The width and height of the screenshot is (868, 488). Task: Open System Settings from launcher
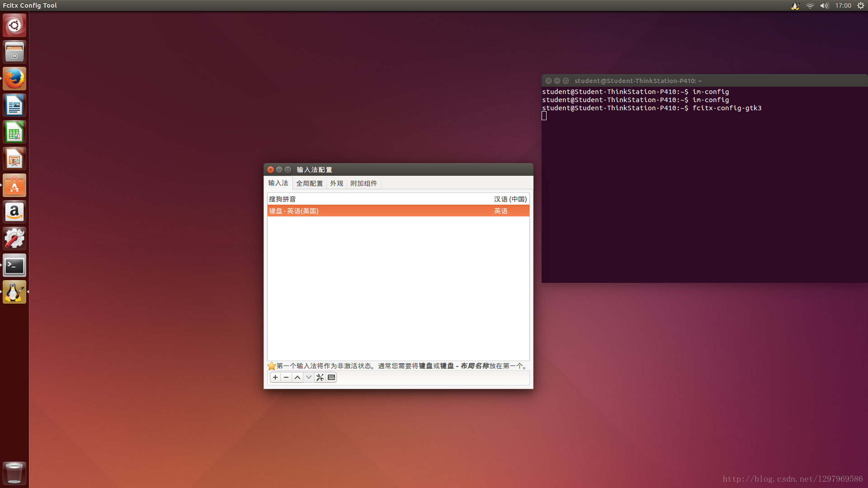click(x=14, y=239)
